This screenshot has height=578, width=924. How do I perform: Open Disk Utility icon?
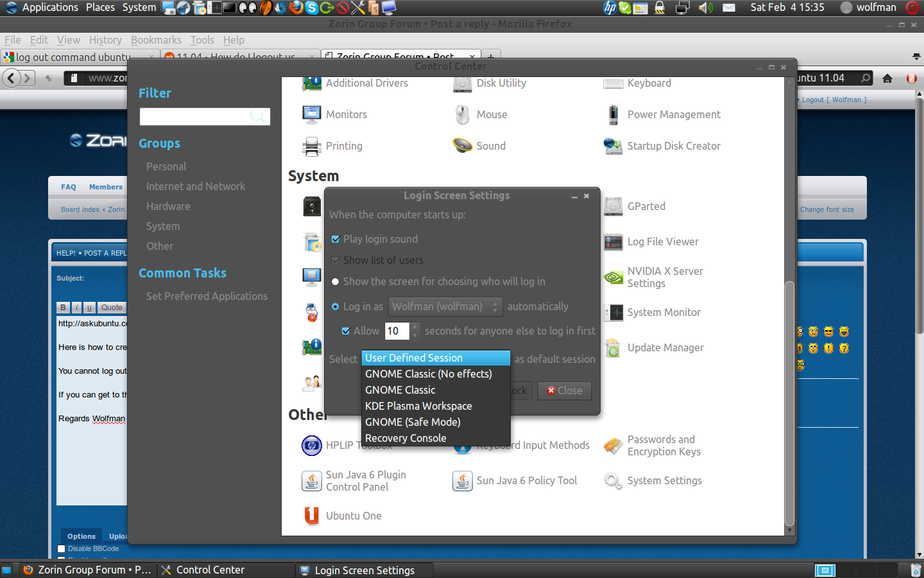coord(463,83)
